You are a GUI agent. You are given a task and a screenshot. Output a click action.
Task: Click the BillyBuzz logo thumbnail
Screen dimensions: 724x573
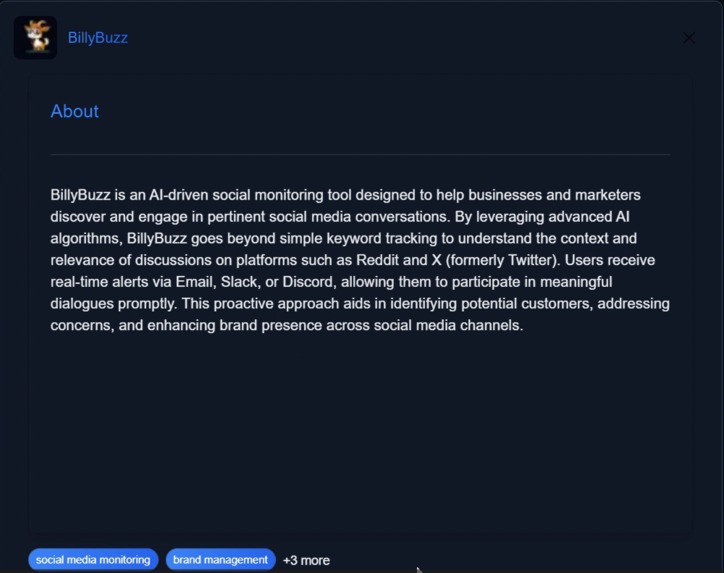click(x=36, y=37)
